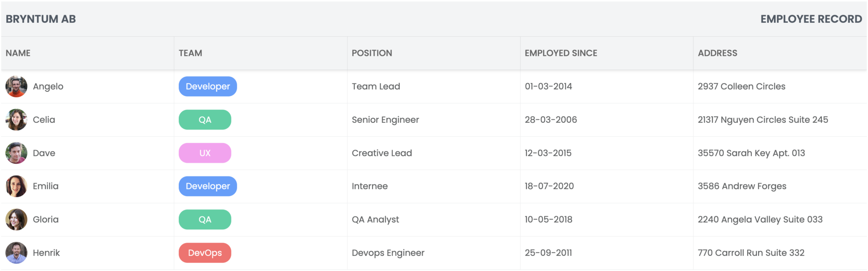
Task: Select Dave's profile picture
Action: 16,153
